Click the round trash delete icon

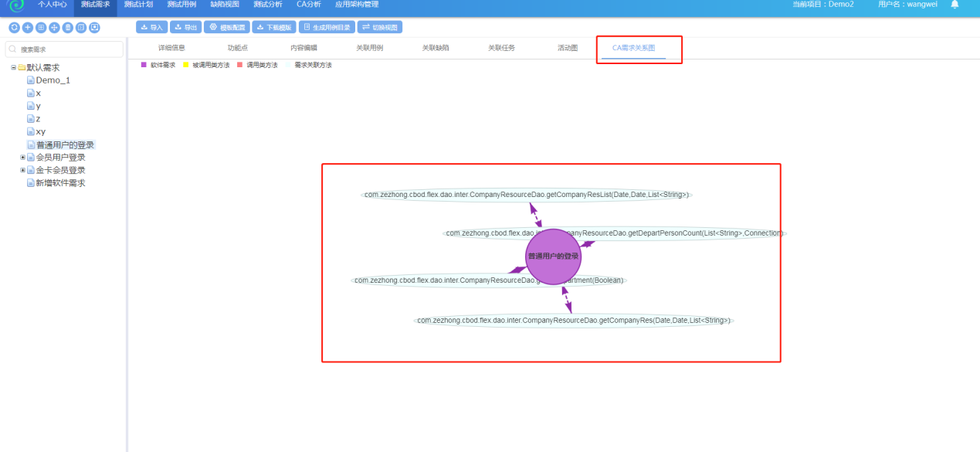click(x=68, y=27)
